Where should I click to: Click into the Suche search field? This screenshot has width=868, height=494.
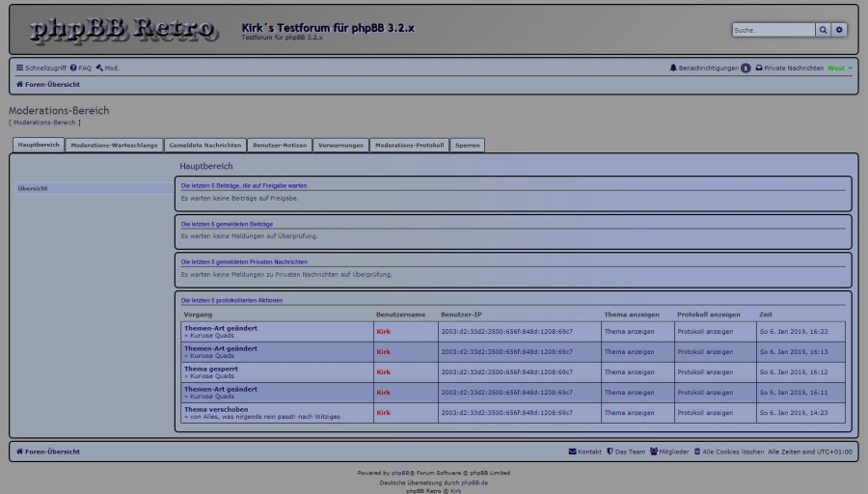(773, 30)
